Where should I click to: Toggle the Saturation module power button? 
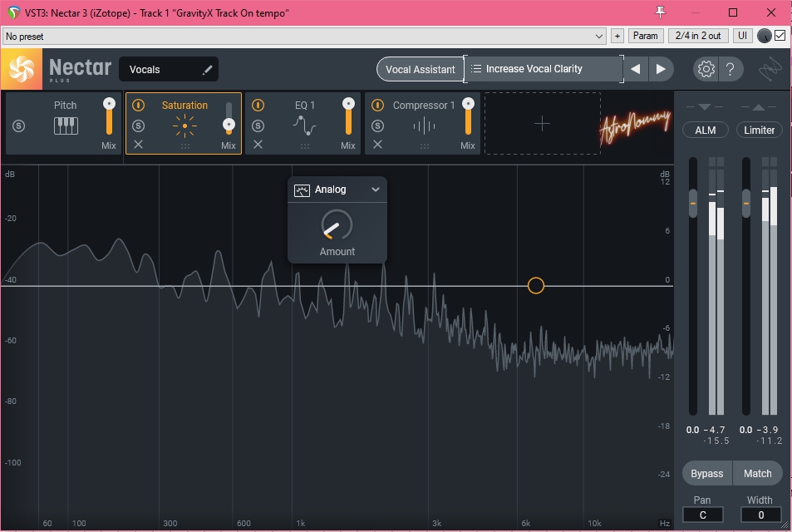pyautogui.click(x=138, y=105)
